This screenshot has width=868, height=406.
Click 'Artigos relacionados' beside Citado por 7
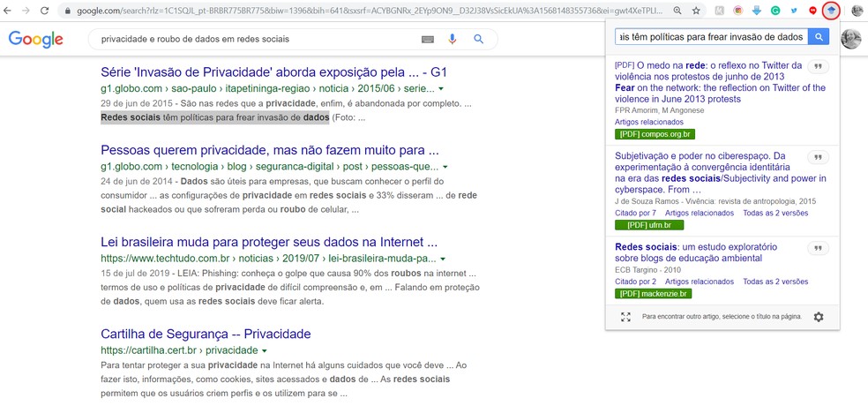pyautogui.click(x=700, y=213)
